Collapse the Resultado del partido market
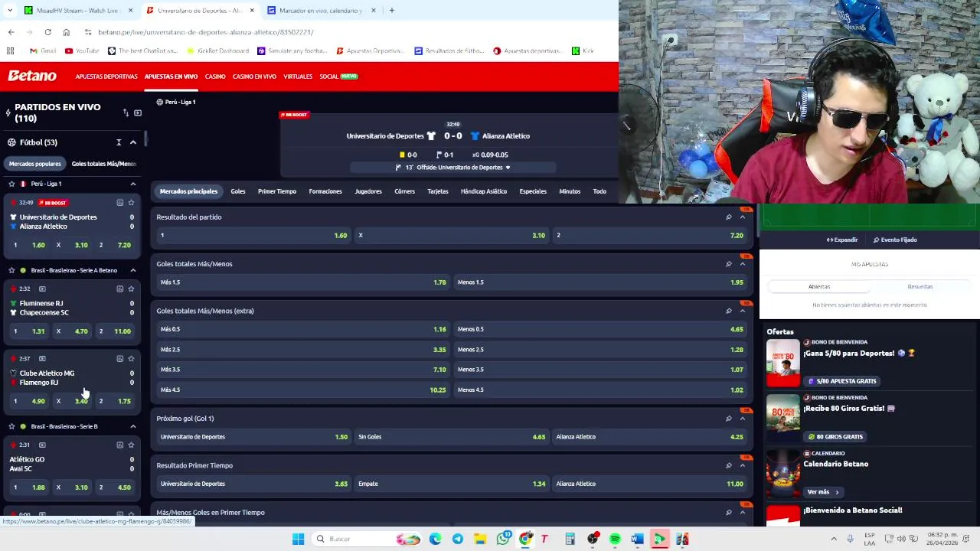 point(742,217)
